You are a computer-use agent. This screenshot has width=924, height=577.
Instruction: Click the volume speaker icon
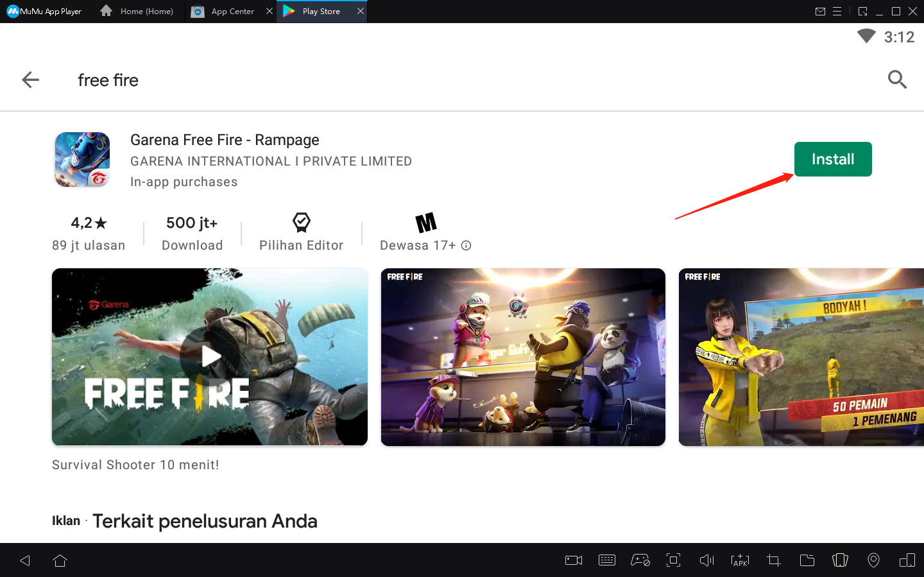click(x=706, y=560)
